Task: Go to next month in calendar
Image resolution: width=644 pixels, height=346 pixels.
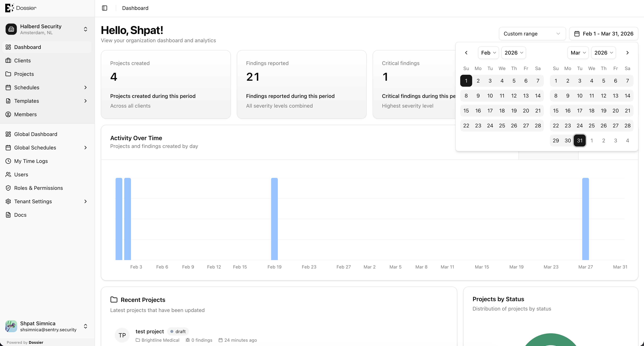Action: click(x=627, y=53)
